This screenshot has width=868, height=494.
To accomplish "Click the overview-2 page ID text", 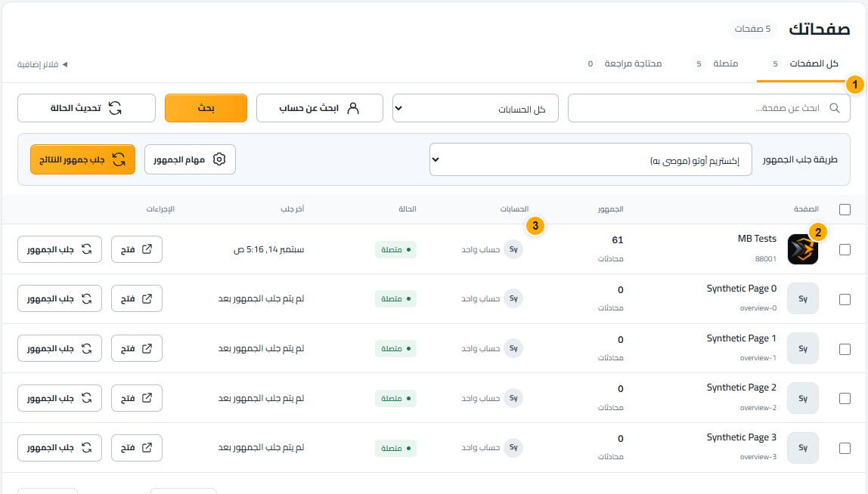I will [758, 408].
